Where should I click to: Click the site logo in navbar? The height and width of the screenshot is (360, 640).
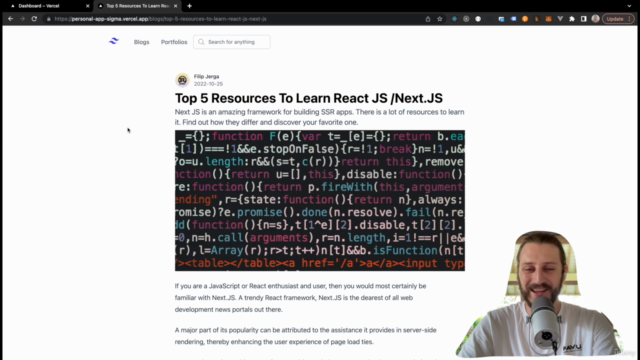(x=114, y=41)
